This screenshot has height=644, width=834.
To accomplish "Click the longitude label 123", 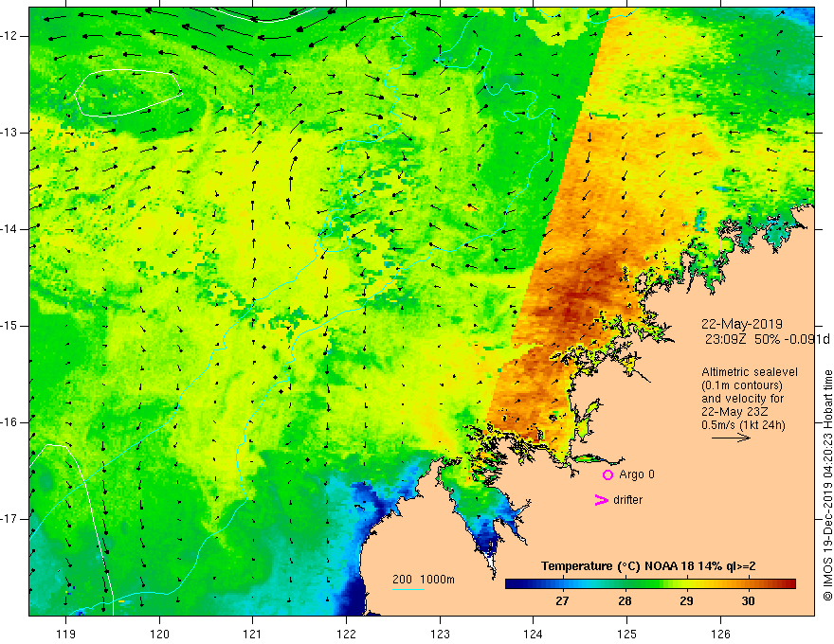I will [x=440, y=634].
